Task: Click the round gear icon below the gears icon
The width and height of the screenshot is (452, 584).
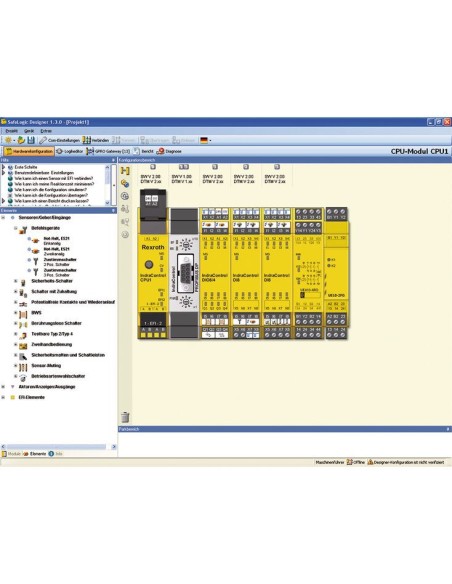Action: [x=125, y=196]
